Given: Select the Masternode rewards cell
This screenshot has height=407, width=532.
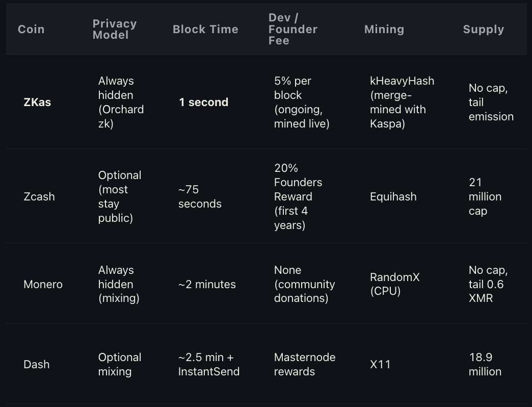Looking at the screenshot, I should (305, 364).
